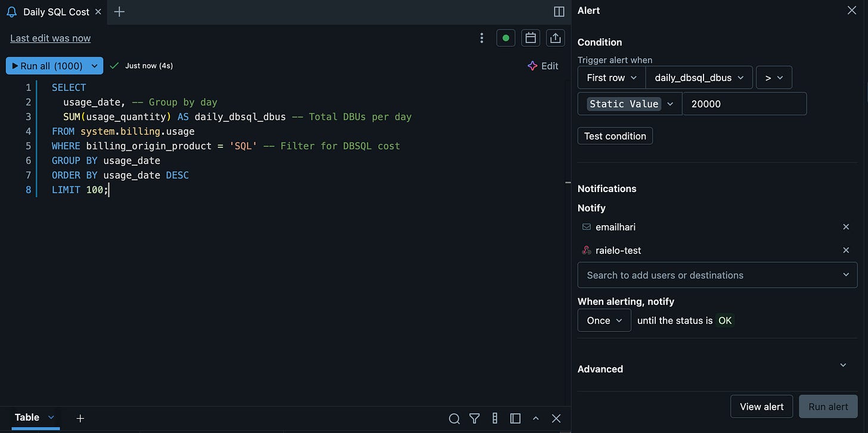The image size is (868, 433).
Task: Open the Table tab dropdown chevron
Action: coord(51,417)
